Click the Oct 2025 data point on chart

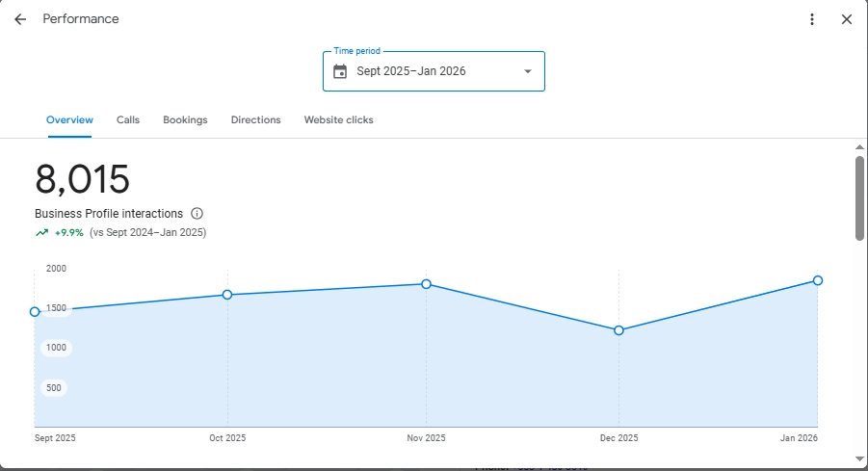227,295
